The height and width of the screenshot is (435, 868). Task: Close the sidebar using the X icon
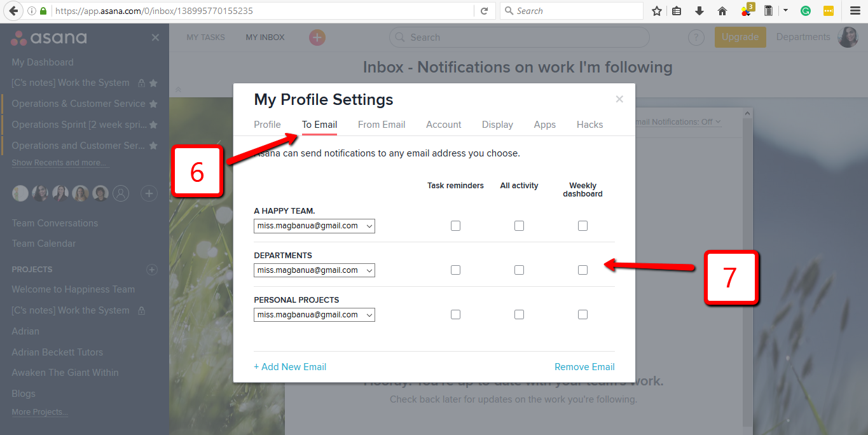(155, 38)
